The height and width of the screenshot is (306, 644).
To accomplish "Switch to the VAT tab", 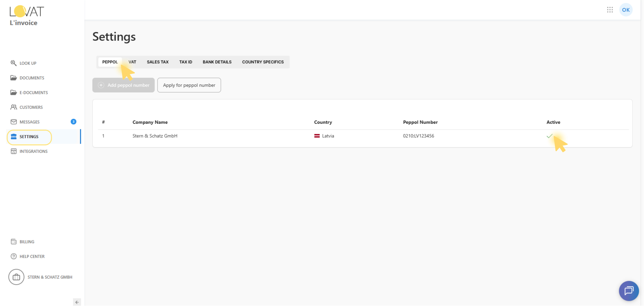I will pos(132,62).
